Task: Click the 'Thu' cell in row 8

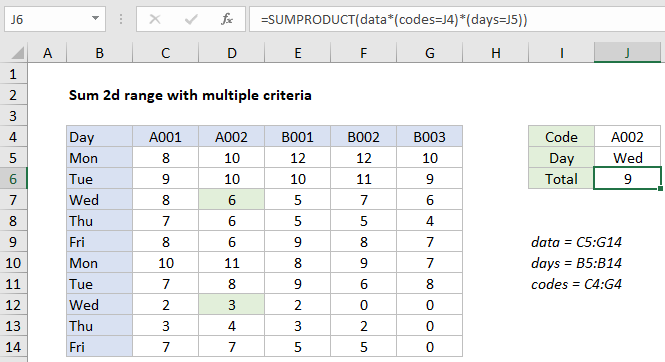Action: click(99, 221)
